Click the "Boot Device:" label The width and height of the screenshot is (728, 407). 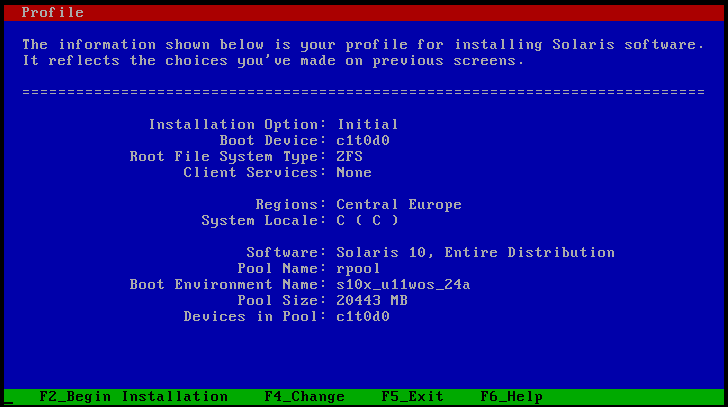point(273,141)
